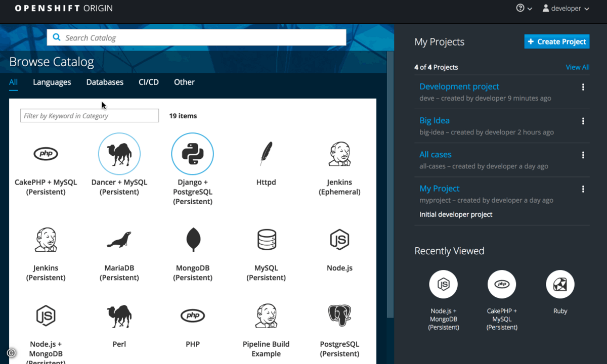This screenshot has height=364, width=607.
Task: Open the PHP catalog icon
Action: [193, 315]
